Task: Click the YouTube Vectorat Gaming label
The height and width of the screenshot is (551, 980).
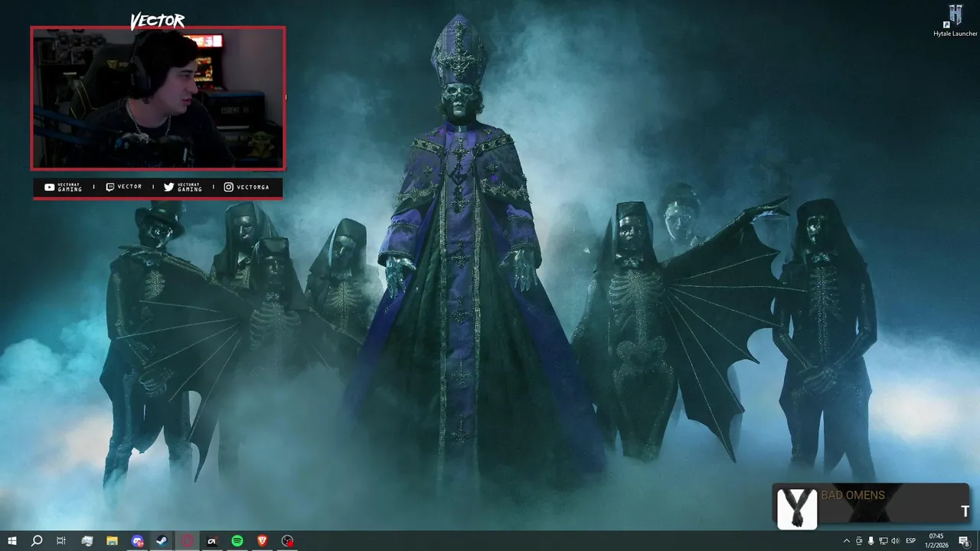Action: (x=64, y=187)
